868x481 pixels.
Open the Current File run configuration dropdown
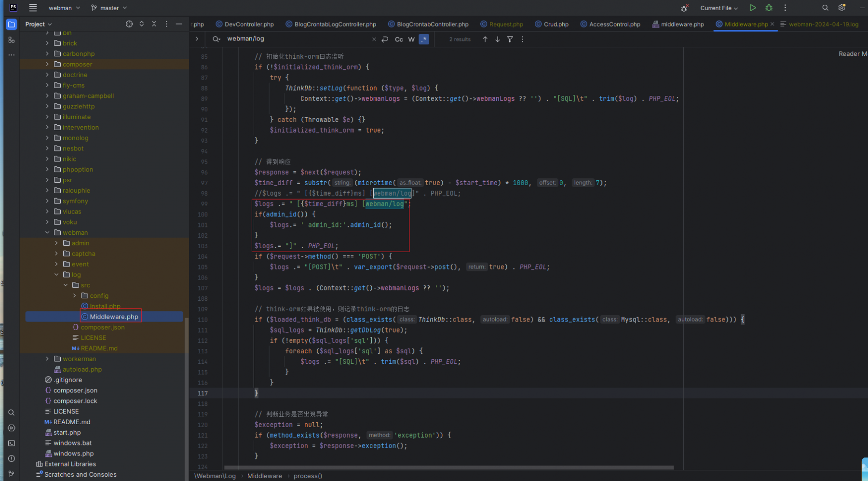click(719, 8)
